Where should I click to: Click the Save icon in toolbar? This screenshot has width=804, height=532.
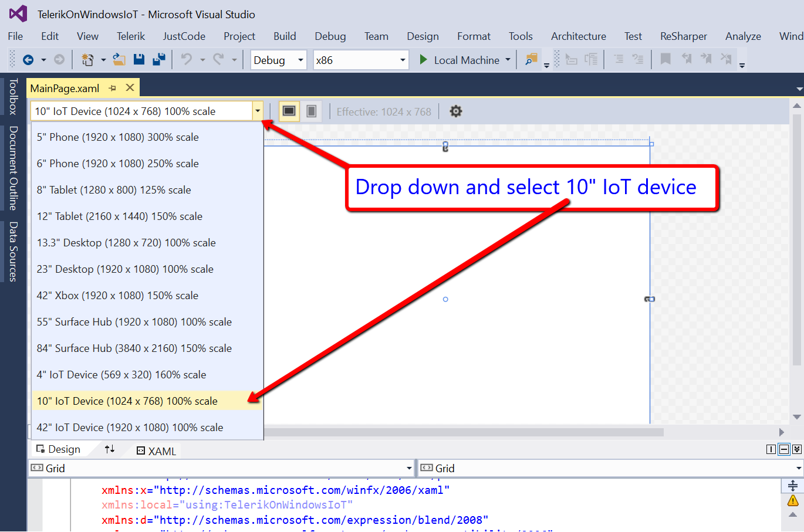tap(139, 59)
